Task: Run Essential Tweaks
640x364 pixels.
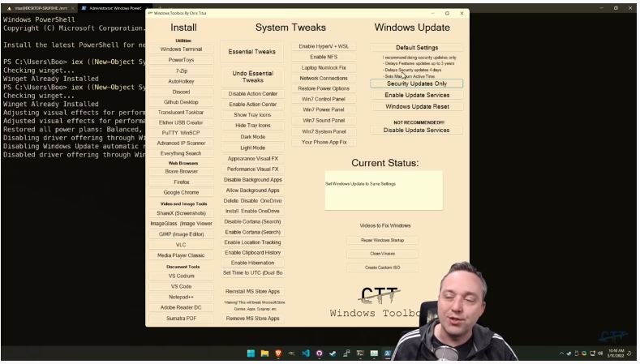Action: [x=251, y=52]
